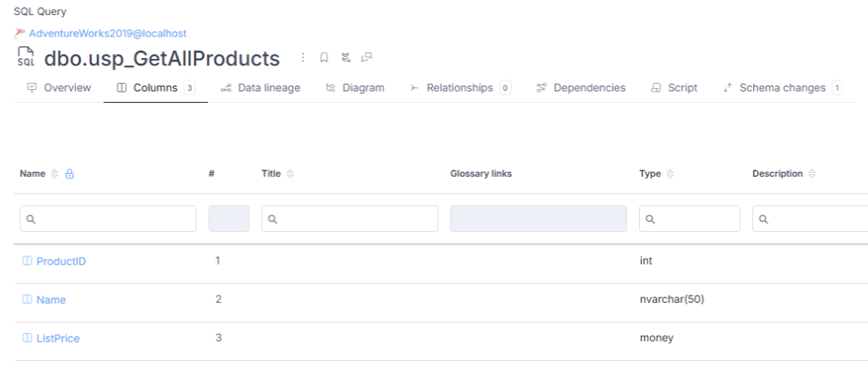Switch to the Script tab
Image resolution: width=868 pixels, height=380 pixels.
(x=674, y=88)
